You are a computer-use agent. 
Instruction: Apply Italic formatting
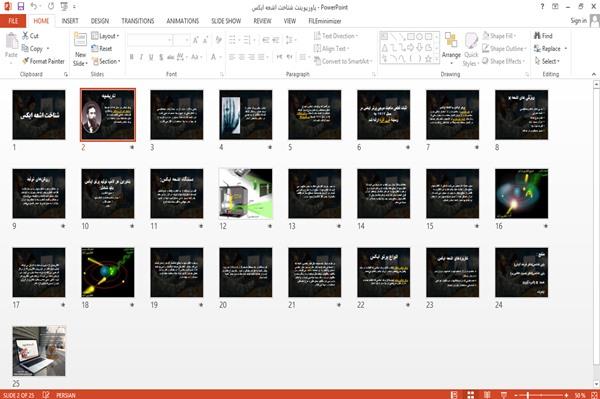coord(141,57)
